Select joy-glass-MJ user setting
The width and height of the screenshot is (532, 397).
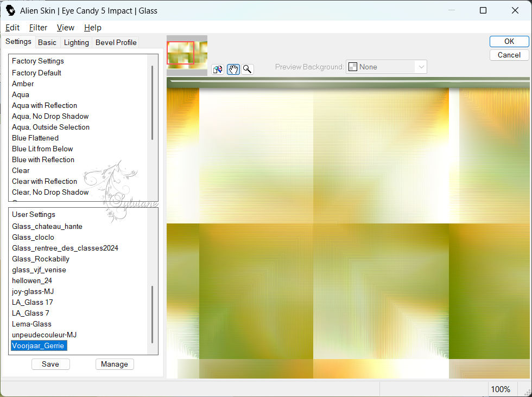click(x=33, y=292)
